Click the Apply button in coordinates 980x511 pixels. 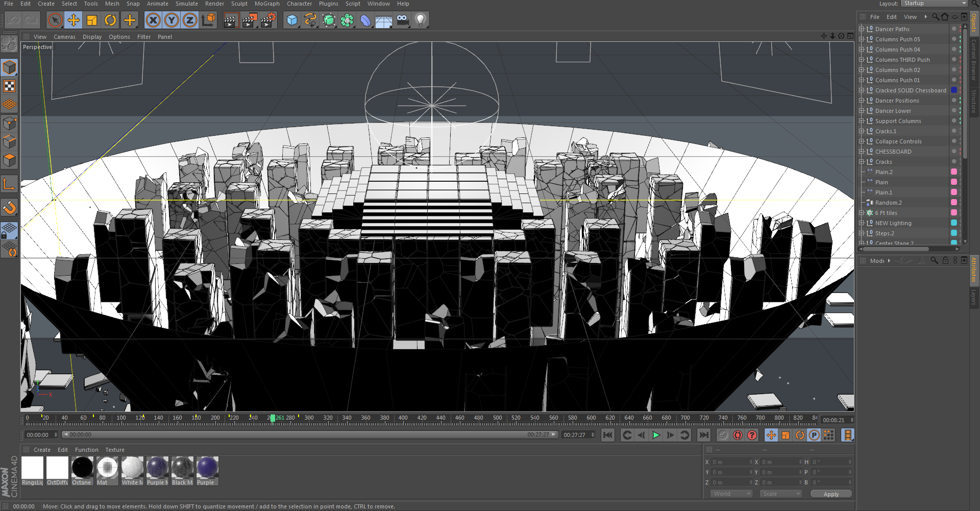pyautogui.click(x=831, y=494)
